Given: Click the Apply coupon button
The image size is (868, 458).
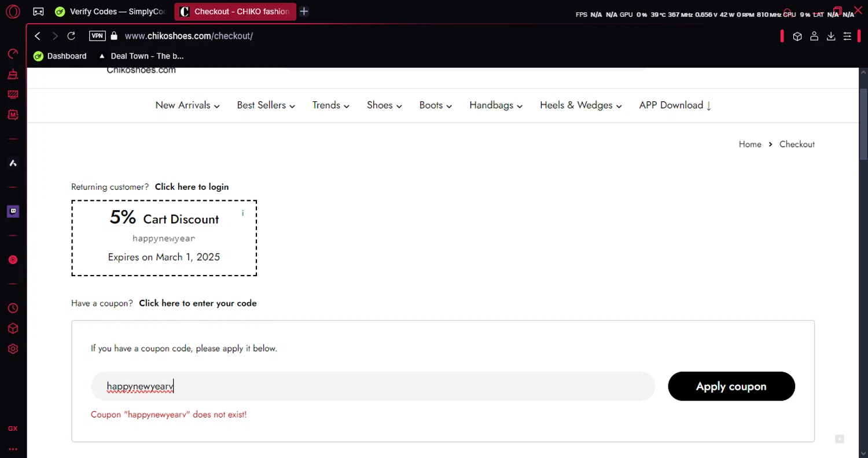Looking at the screenshot, I should click(731, 386).
